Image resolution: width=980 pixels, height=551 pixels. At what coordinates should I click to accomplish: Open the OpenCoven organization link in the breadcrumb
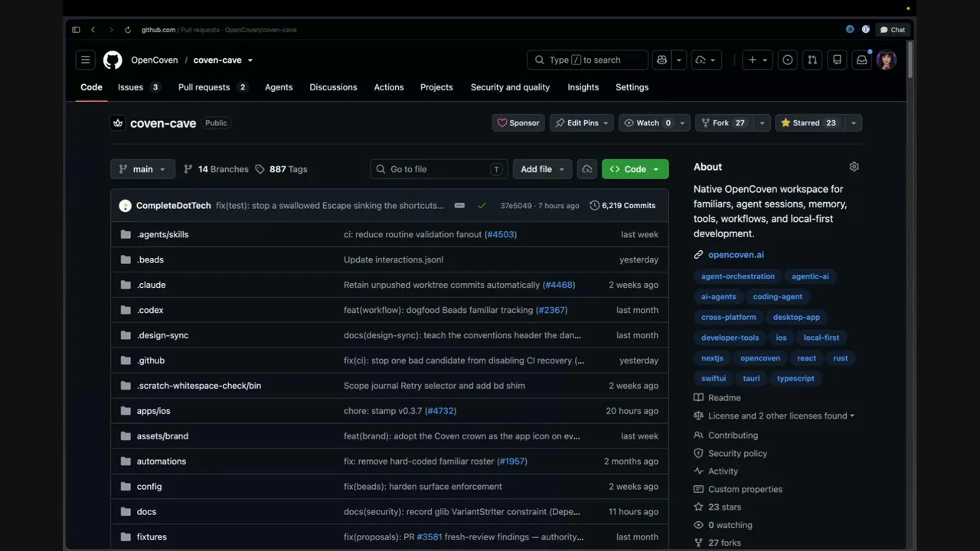[x=154, y=60]
